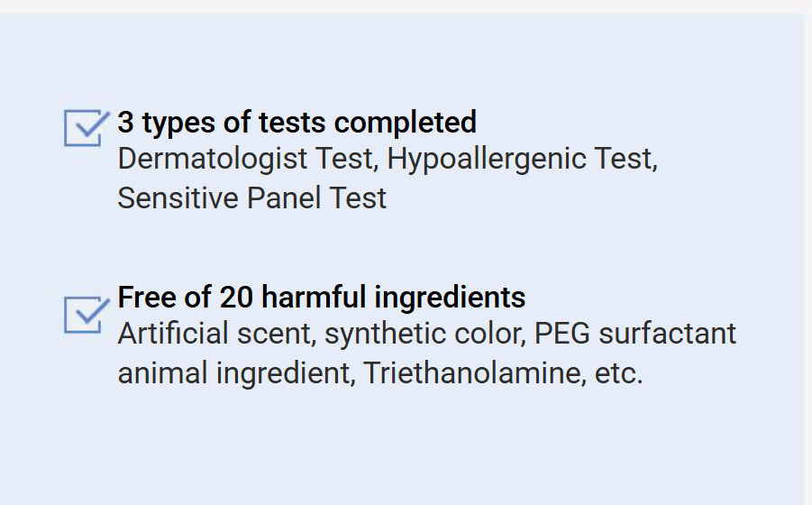Viewport: 812px width, 505px height.
Task: Click the '3 types of tests completed' heading
Action: point(297,122)
